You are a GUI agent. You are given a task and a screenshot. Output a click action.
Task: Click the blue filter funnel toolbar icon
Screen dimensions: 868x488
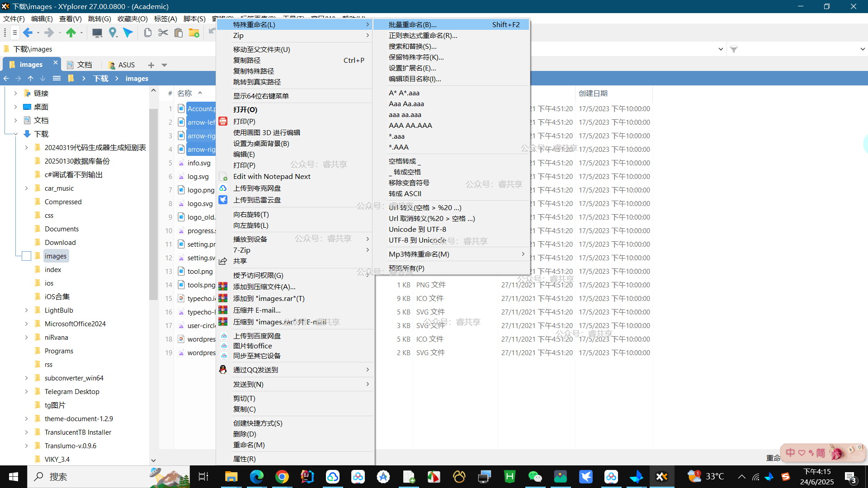point(128,33)
